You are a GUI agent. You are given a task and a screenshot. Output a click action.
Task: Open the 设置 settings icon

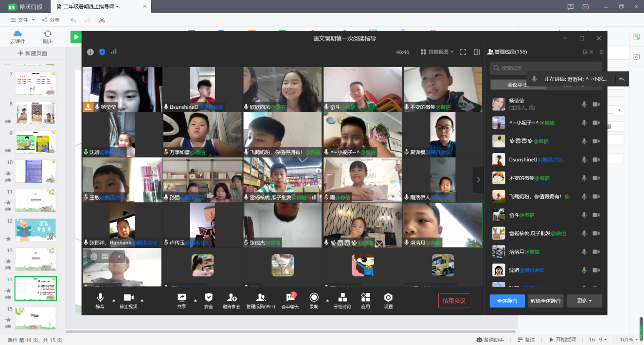pos(388,297)
